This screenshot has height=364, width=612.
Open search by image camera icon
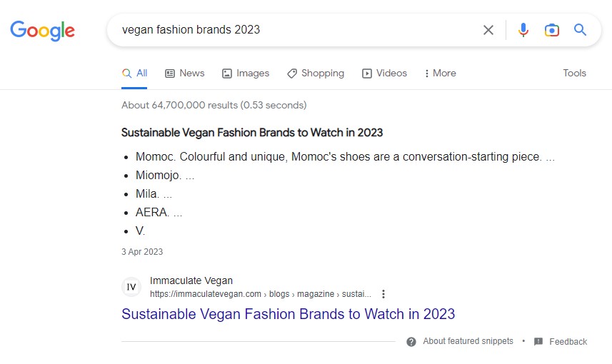pos(551,30)
